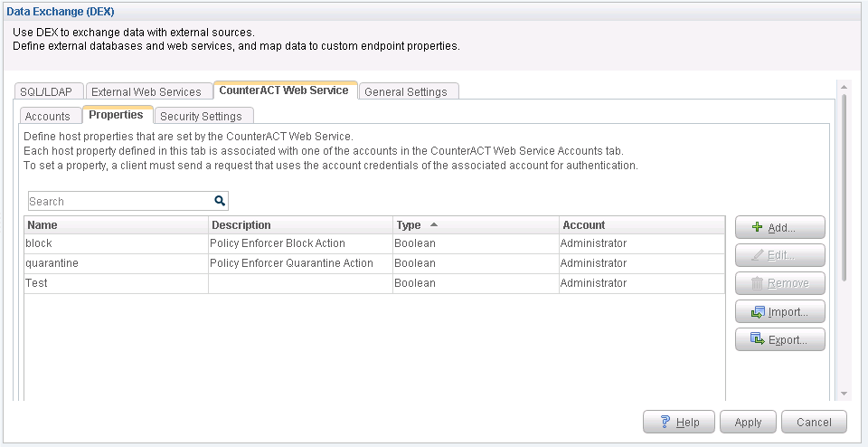Sort the table by the Account column header

(641, 225)
